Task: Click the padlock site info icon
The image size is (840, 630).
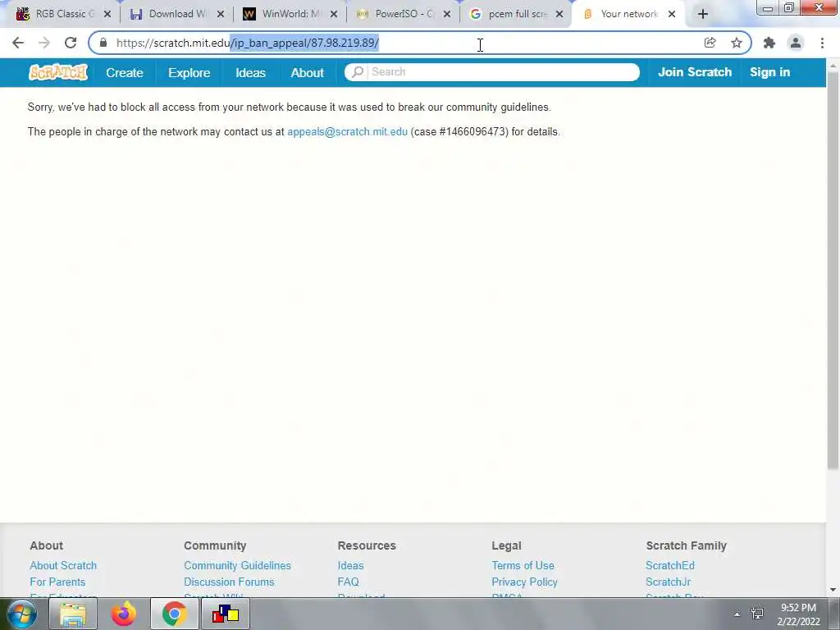Action: click(x=103, y=43)
